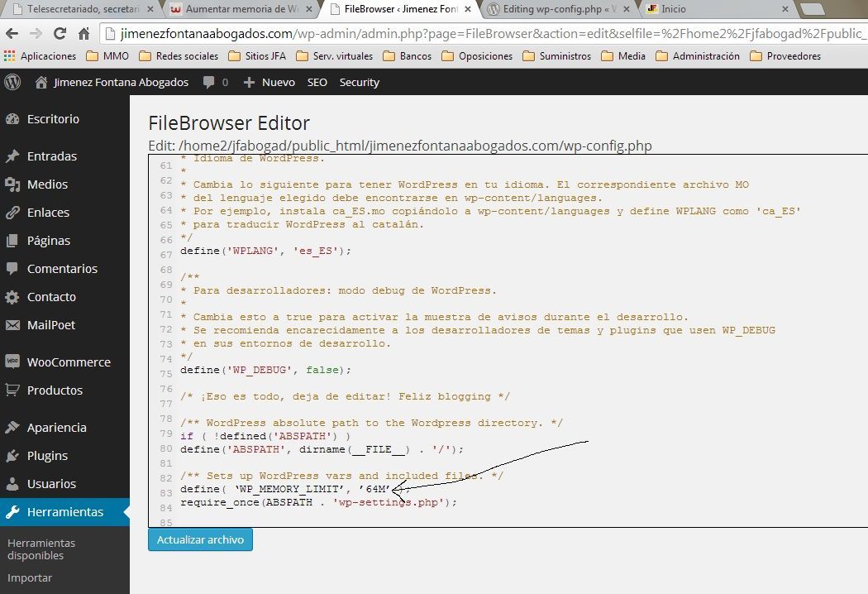Click line 83 WP_MEMORY_LIMIT in editor

click(294, 489)
